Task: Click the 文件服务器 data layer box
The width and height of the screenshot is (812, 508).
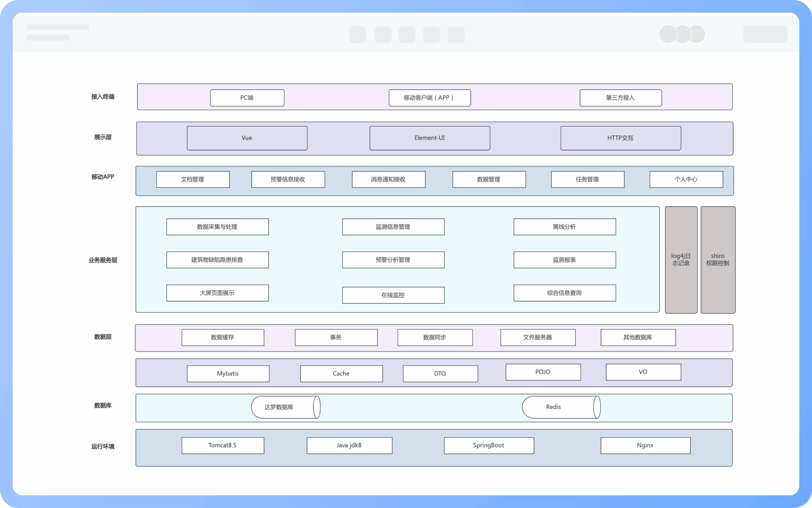Action: (538, 337)
